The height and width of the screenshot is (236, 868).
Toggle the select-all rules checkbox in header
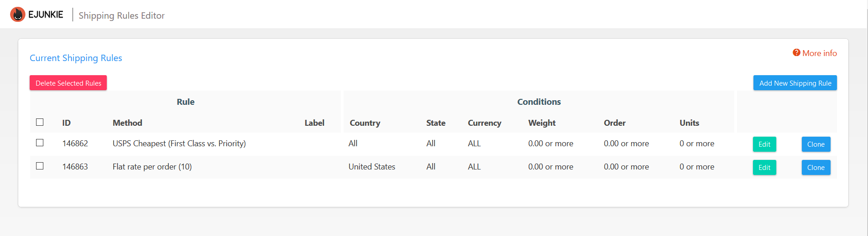click(40, 122)
